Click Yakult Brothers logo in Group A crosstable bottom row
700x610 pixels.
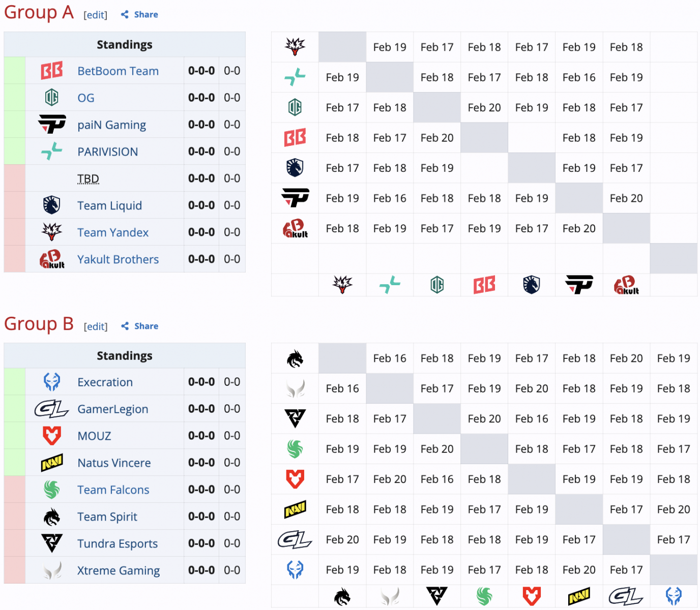click(626, 285)
